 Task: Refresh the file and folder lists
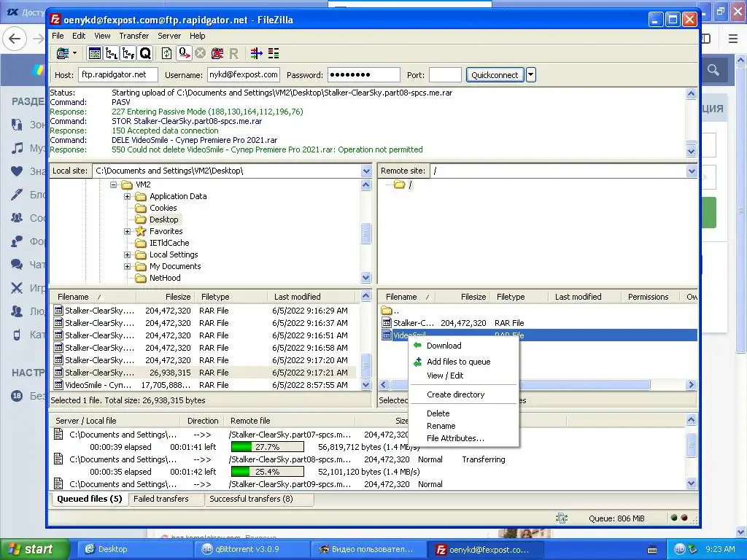click(x=166, y=53)
